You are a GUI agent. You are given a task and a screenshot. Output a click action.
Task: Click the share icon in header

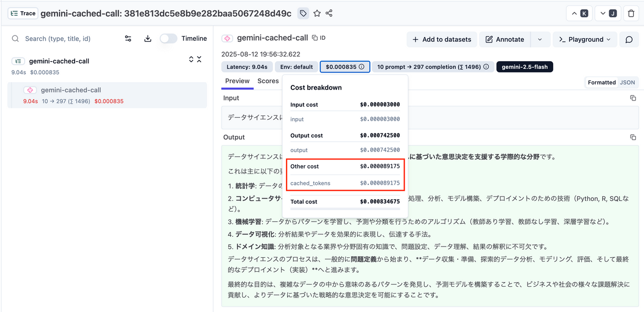point(330,13)
